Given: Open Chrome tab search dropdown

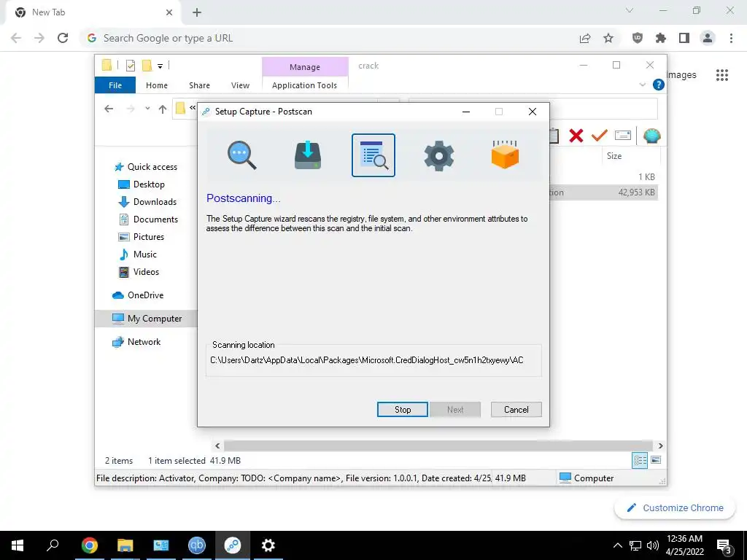Looking at the screenshot, I should coord(630,10).
